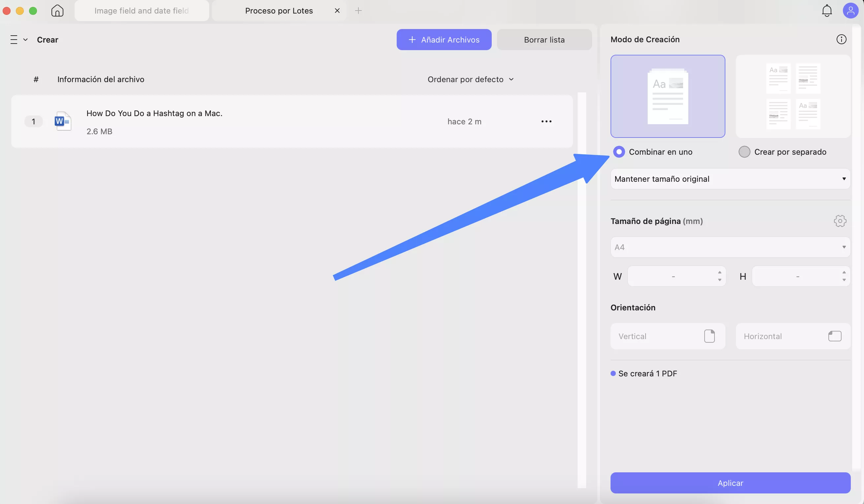Image resolution: width=864 pixels, height=504 pixels.
Task: Click the Word document file icon
Action: (63, 121)
